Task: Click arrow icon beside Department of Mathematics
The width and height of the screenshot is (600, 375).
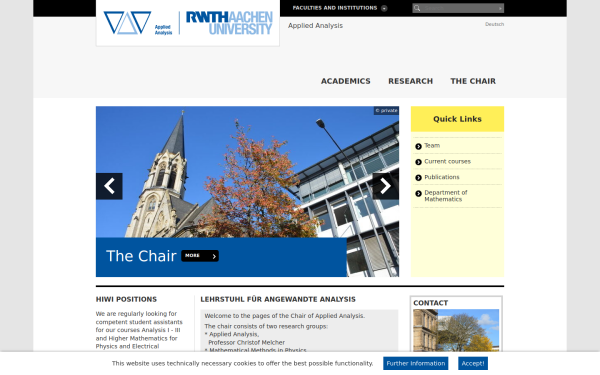Action: tap(418, 194)
